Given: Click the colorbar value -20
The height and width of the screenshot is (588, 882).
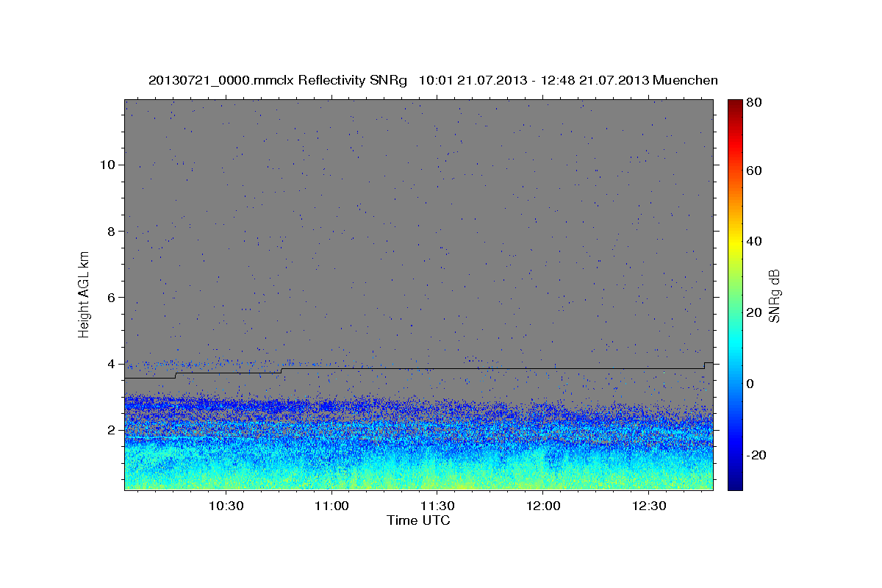Looking at the screenshot, I should [x=758, y=455].
